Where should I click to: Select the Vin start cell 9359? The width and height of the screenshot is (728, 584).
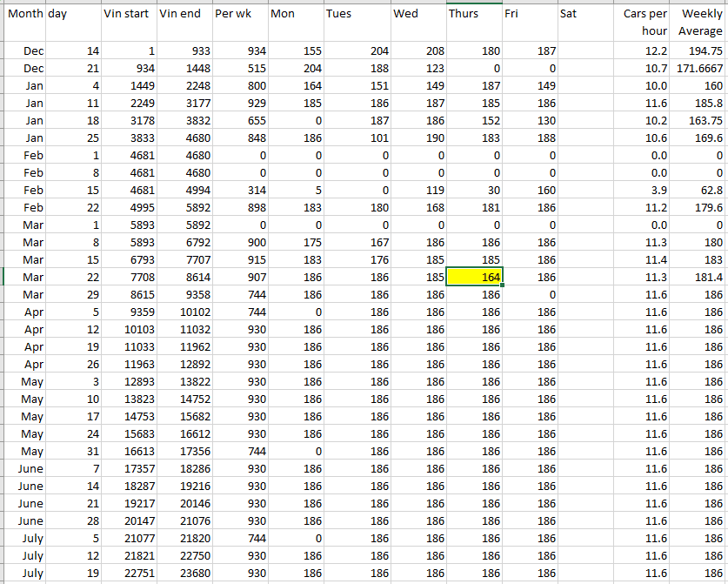coord(128,312)
